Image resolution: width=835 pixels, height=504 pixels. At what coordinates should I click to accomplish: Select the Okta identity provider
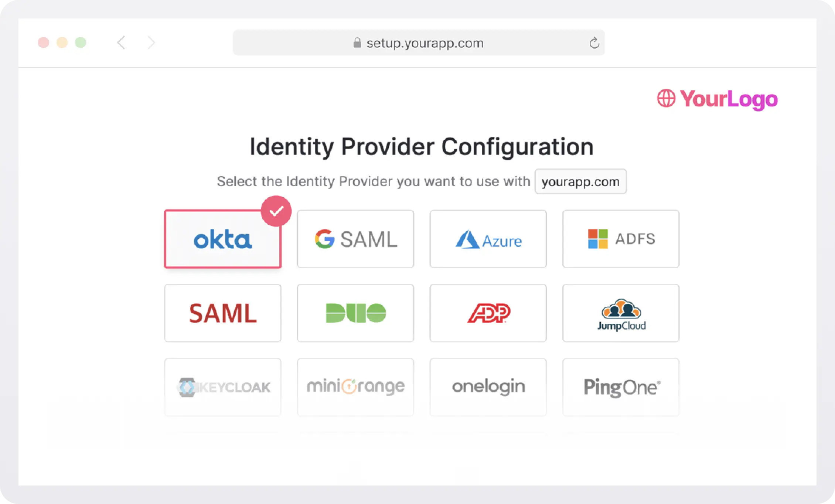[222, 239]
